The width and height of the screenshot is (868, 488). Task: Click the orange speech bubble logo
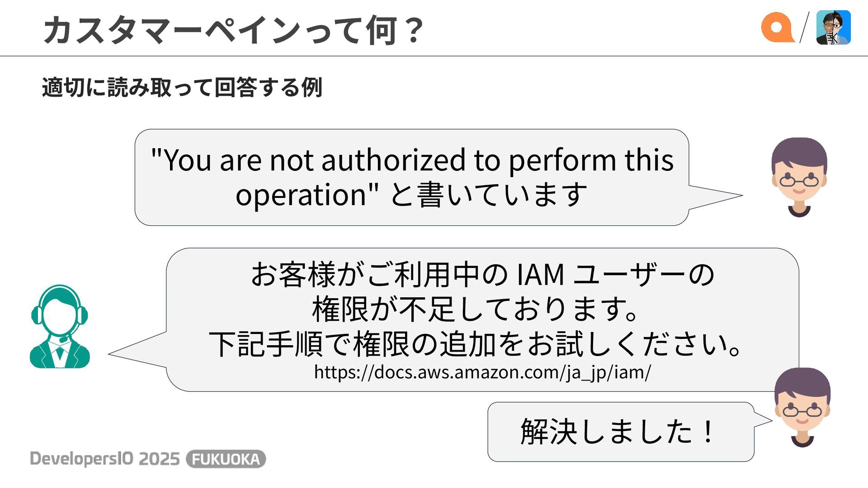click(778, 28)
